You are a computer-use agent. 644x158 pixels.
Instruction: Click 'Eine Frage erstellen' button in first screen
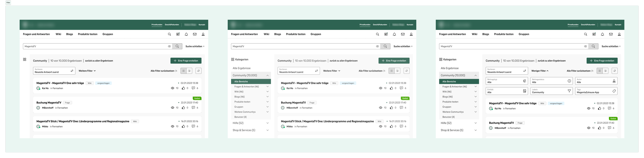pyautogui.click(x=186, y=61)
